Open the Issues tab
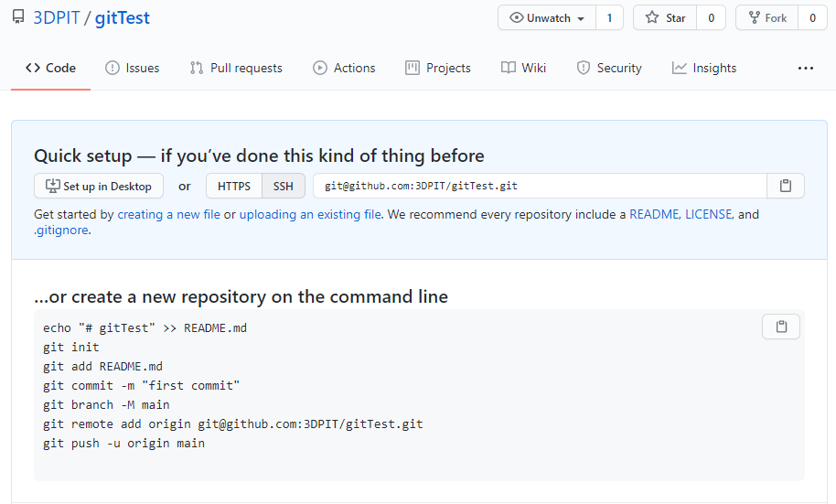The image size is (836, 504). click(133, 68)
